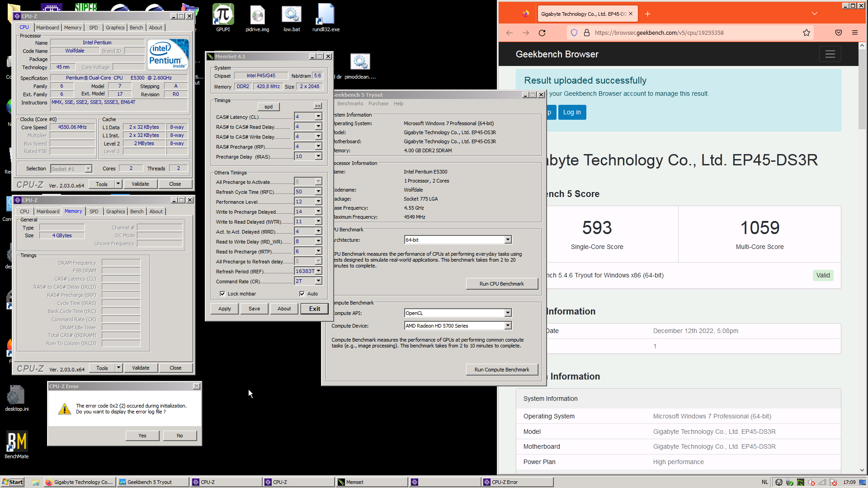The height and width of the screenshot is (488, 868).
Task: Open Bench tab in lower CPU-Z window
Action: click(x=137, y=211)
